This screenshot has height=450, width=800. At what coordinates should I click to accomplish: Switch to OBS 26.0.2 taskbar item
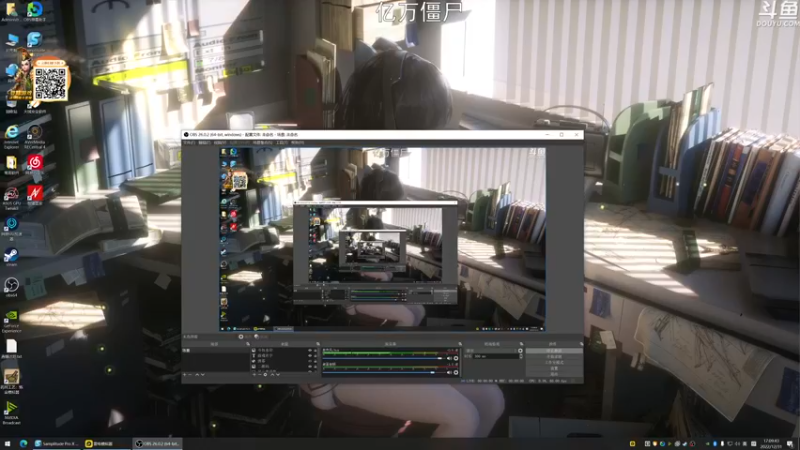click(157, 444)
